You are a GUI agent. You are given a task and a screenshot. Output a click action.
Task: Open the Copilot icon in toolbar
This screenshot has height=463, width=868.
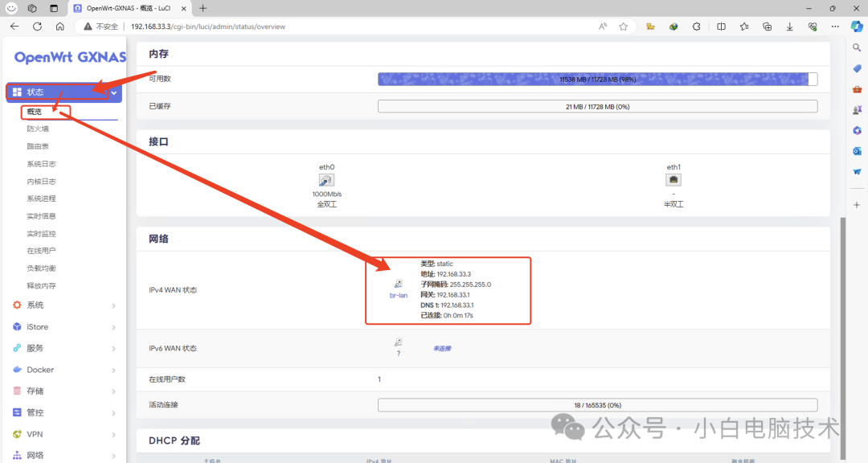[857, 26]
